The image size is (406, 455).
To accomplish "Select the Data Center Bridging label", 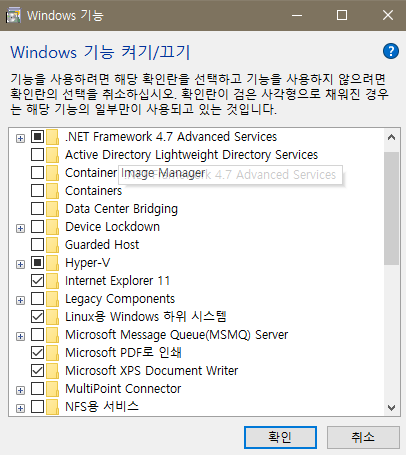I will (x=121, y=209).
